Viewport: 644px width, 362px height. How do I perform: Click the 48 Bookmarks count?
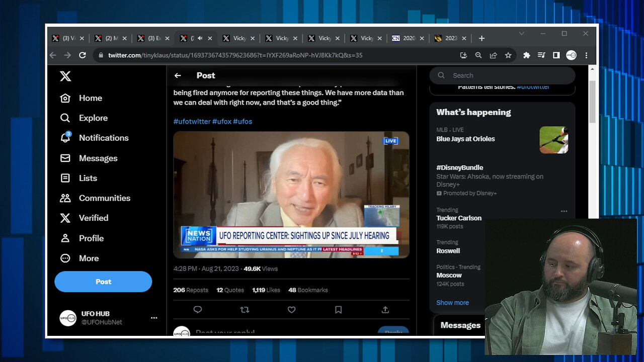click(308, 290)
